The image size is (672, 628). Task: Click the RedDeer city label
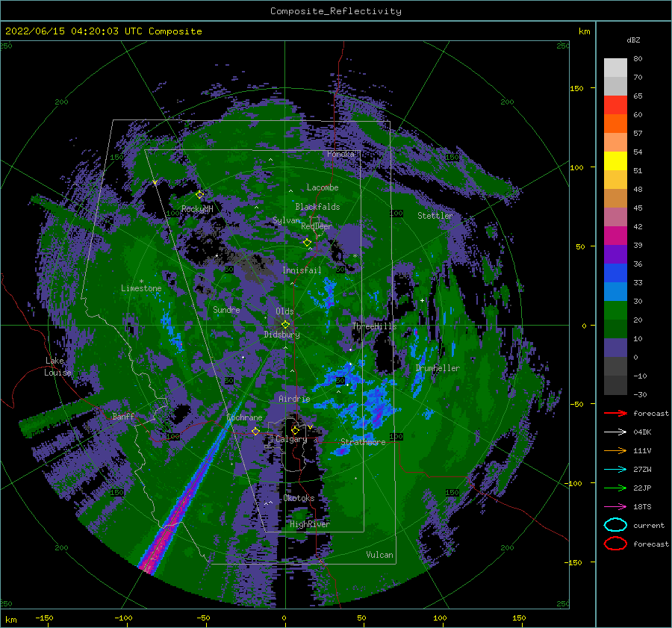317,226
